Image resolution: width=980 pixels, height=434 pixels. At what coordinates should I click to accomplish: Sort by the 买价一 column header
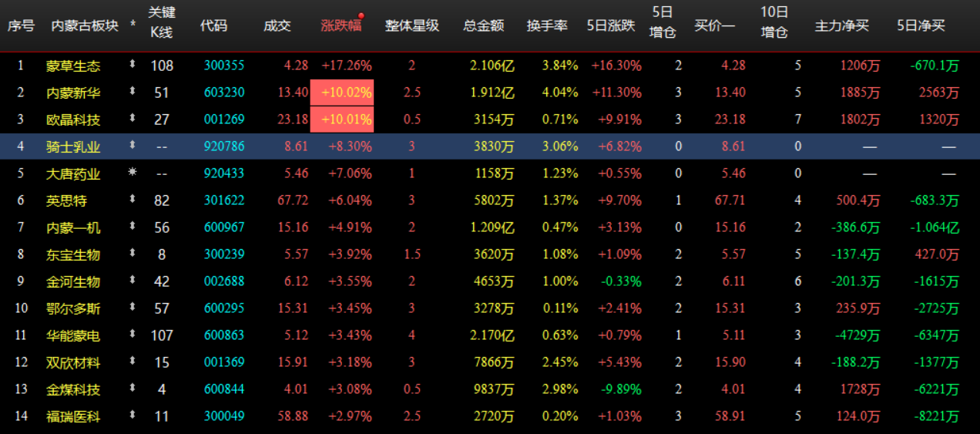click(x=714, y=25)
